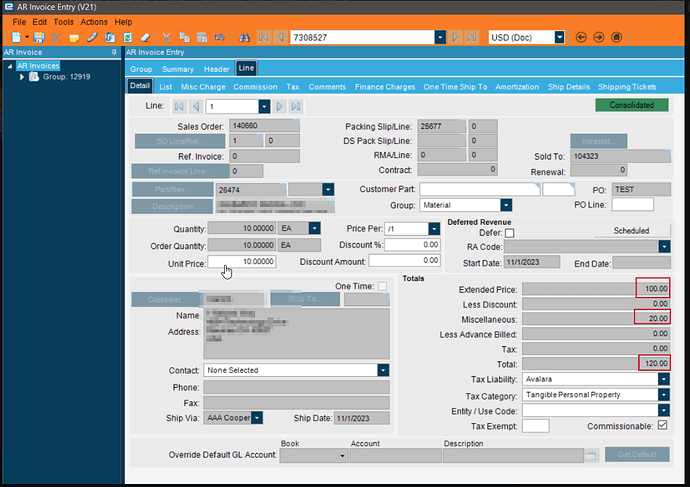Click the New document toolbar icon
The image size is (690, 487).
coord(15,38)
